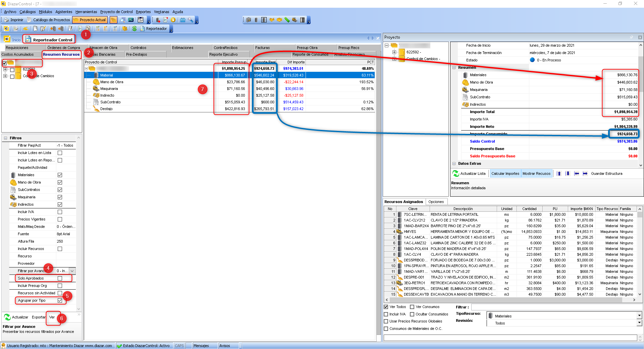Open the Filtrar por Avance dropdown
This screenshot has height=349, width=644.
pyautogui.click(x=72, y=271)
